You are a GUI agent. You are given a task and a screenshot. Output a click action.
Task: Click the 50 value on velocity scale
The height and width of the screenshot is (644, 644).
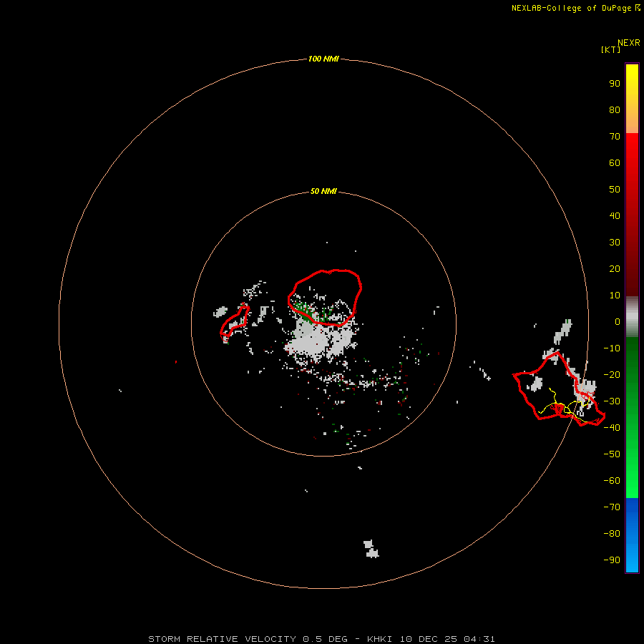click(615, 190)
